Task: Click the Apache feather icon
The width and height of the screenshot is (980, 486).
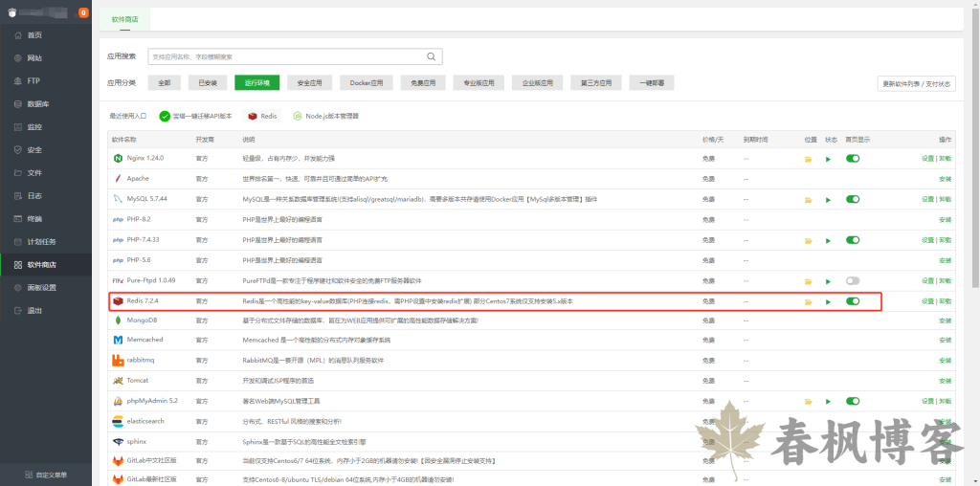Action: (117, 179)
